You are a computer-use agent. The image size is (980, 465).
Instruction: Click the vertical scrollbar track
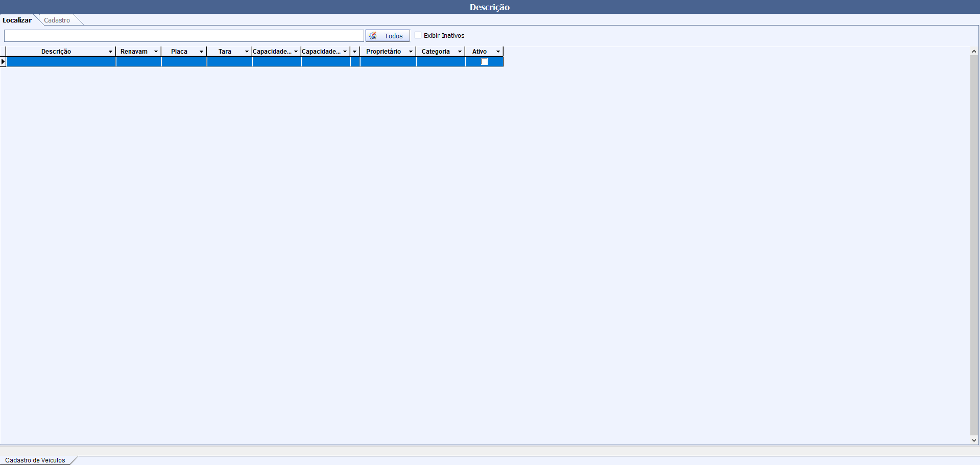pos(974,245)
